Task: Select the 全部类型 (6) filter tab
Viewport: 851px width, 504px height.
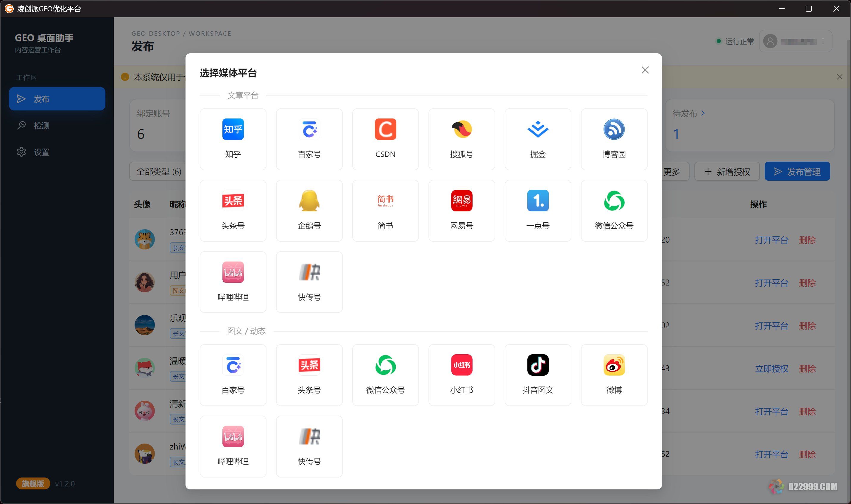Action: pyautogui.click(x=159, y=171)
